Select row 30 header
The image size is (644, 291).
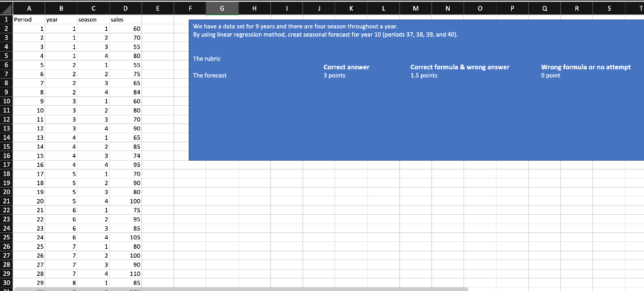tap(6, 283)
